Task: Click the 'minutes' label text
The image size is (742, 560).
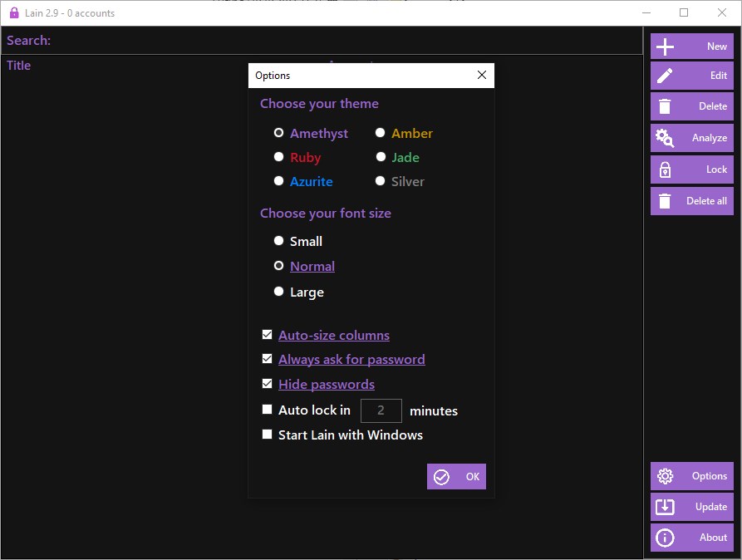Action: pyautogui.click(x=434, y=411)
